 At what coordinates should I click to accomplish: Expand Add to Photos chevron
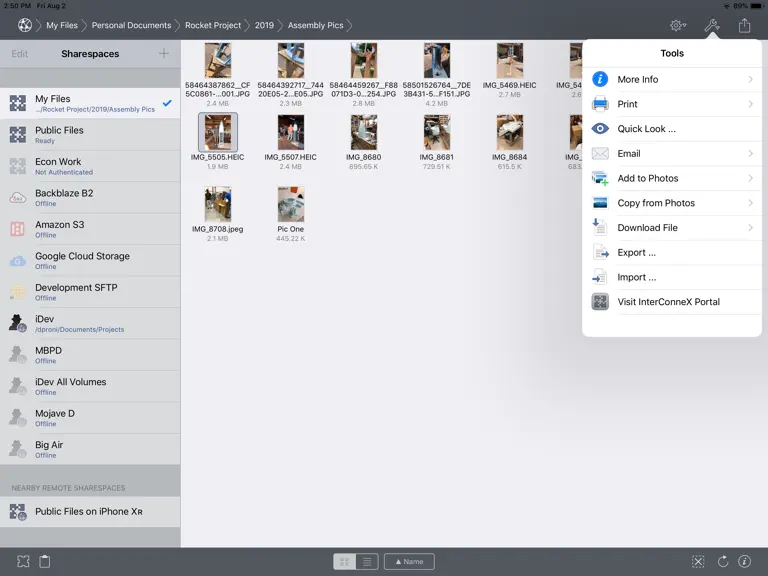[750, 178]
